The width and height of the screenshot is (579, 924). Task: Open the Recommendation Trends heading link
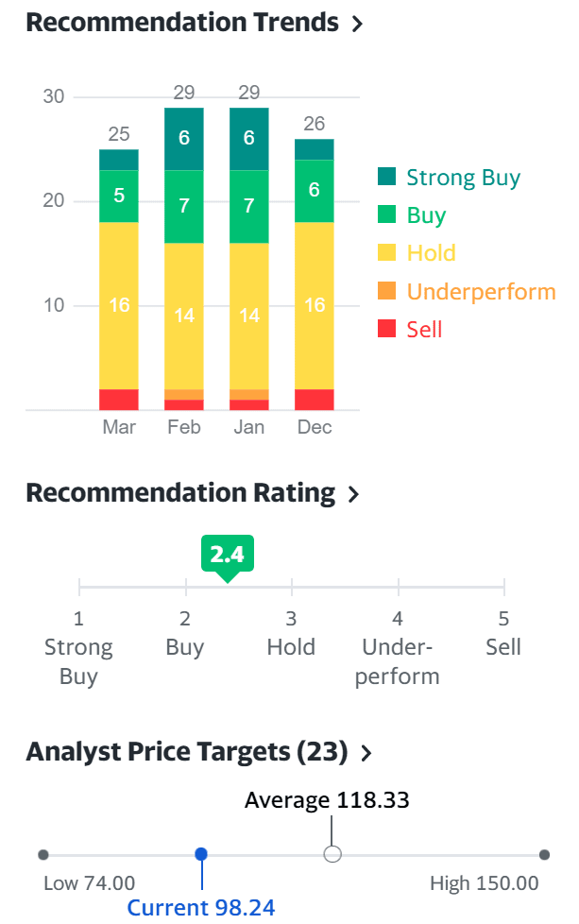(182, 23)
